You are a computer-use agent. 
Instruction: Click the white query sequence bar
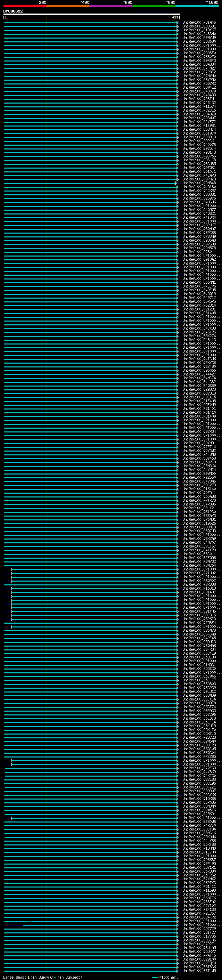click(x=92, y=15)
